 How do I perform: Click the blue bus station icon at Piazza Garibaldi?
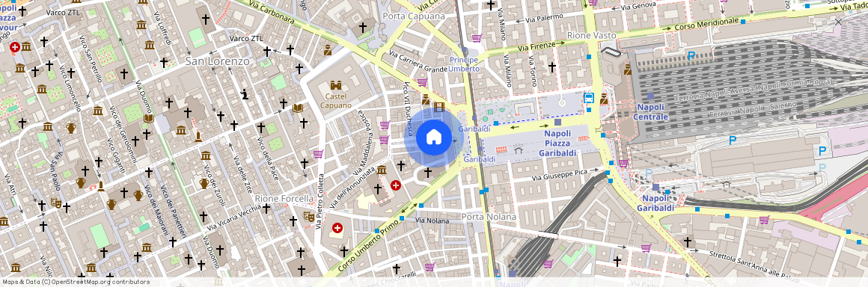[x=589, y=99]
